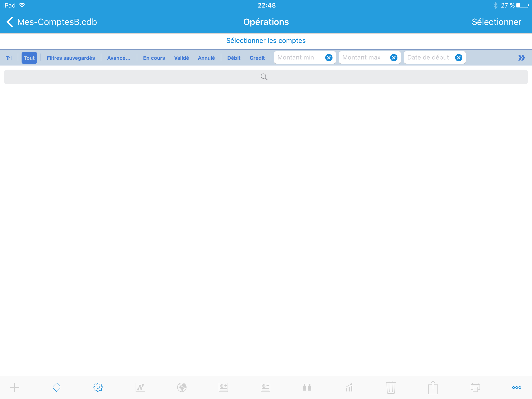Tap the euro-plus document icon

click(x=223, y=387)
